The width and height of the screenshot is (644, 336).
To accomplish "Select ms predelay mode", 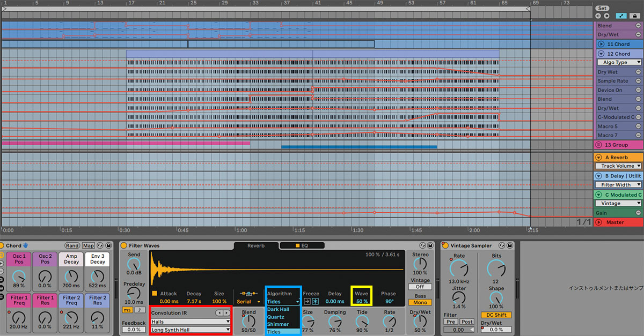I will 127,310.
